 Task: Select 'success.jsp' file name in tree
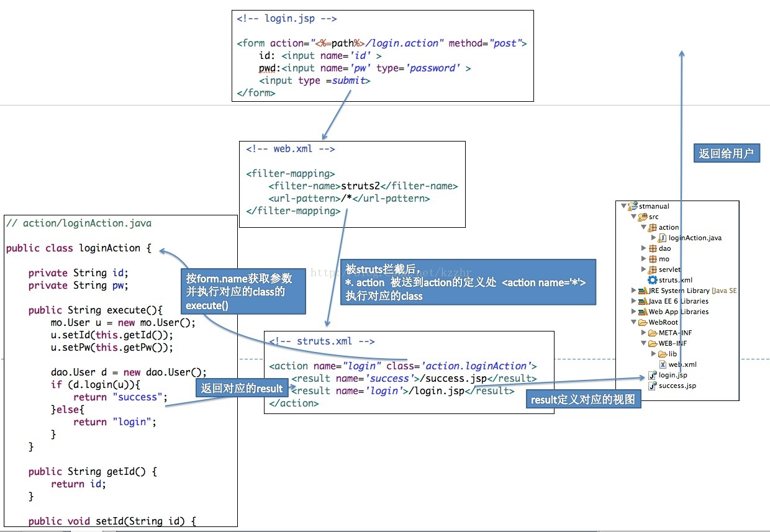677,385
